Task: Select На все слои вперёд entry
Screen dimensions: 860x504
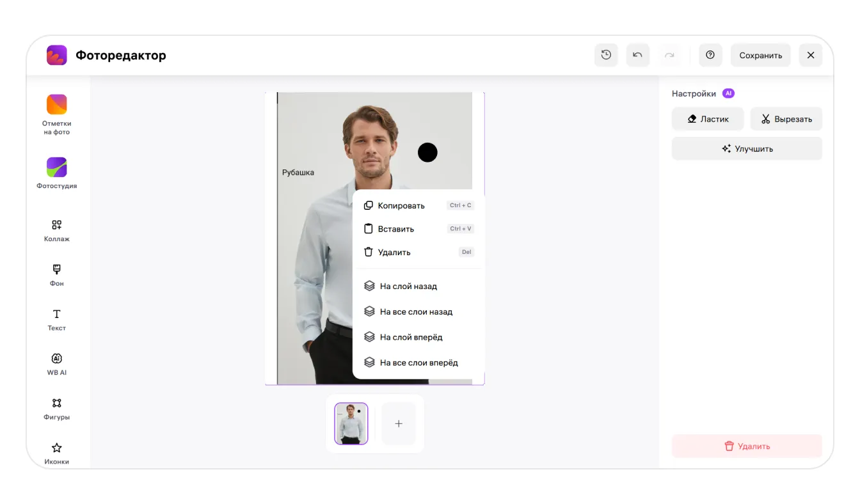Action: (418, 363)
